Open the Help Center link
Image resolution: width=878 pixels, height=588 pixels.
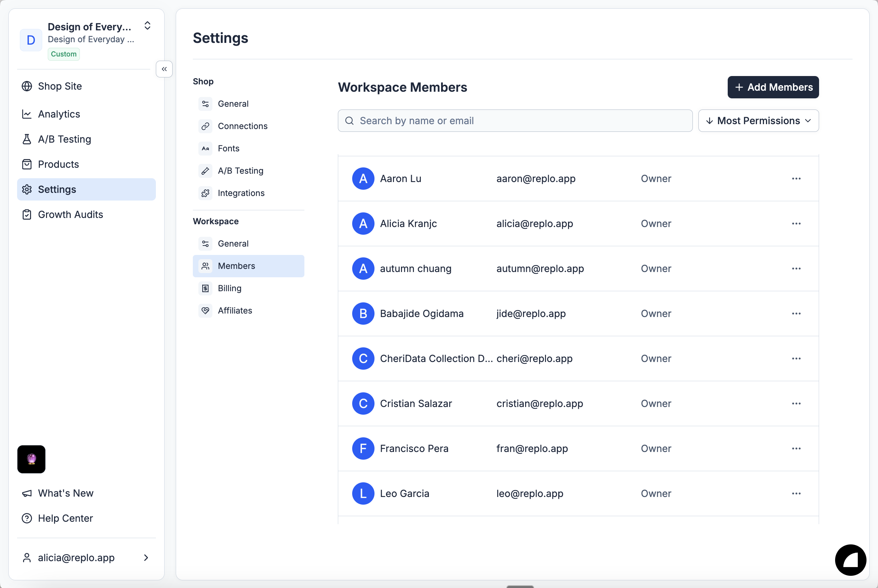pyautogui.click(x=65, y=518)
